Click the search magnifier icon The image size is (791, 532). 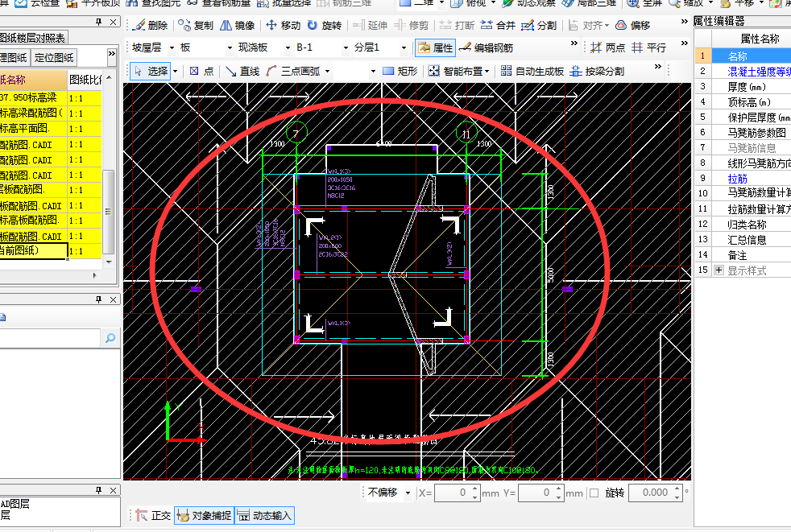coord(110,338)
